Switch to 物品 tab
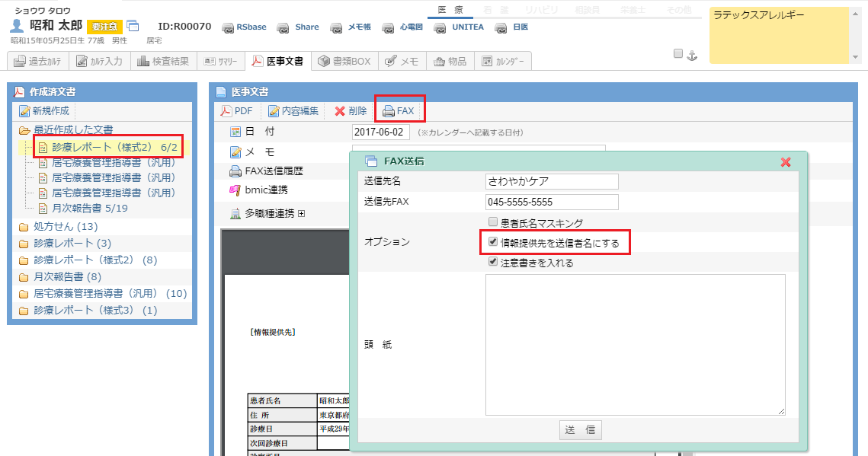This screenshot has height=456, width=868. (450, 61)
